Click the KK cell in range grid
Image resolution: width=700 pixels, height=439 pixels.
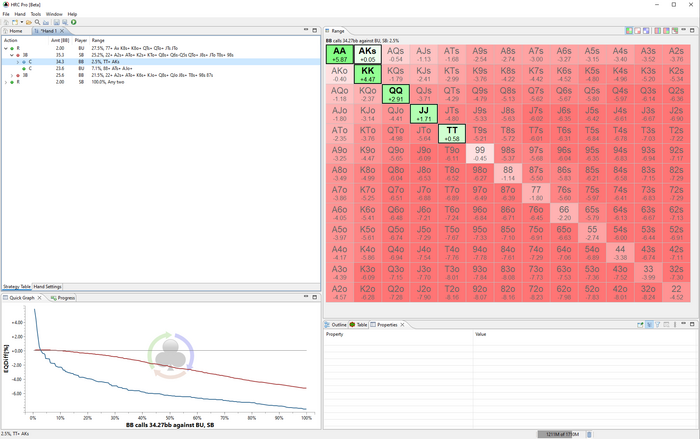(x=368, y=74)
